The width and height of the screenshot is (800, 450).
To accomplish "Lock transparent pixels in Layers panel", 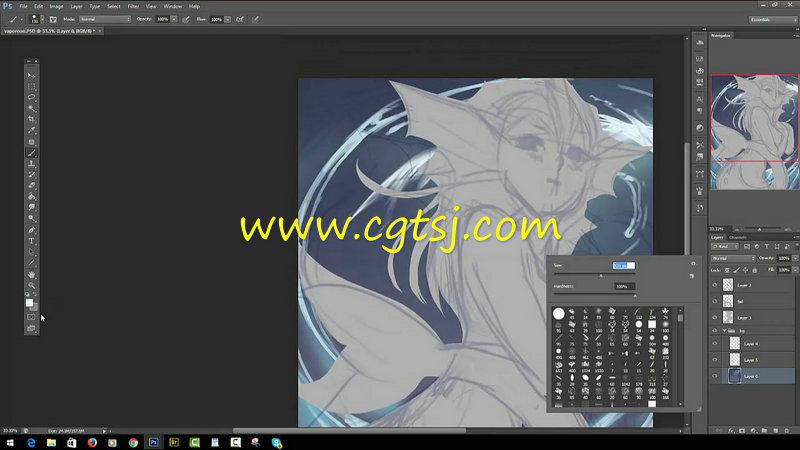I will (x=727, y=270).
